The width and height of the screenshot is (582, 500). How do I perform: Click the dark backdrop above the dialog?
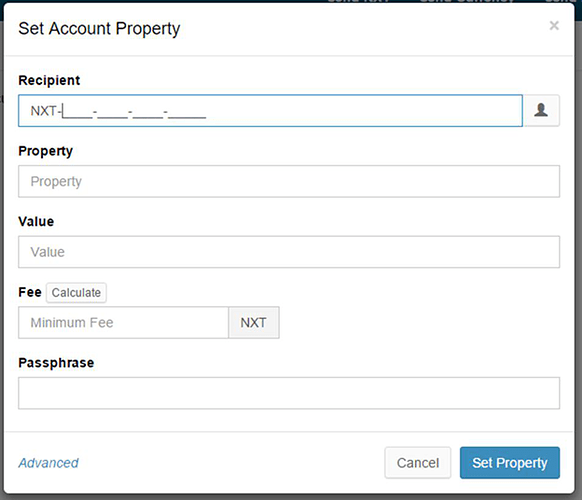click(x=291, y=1)
